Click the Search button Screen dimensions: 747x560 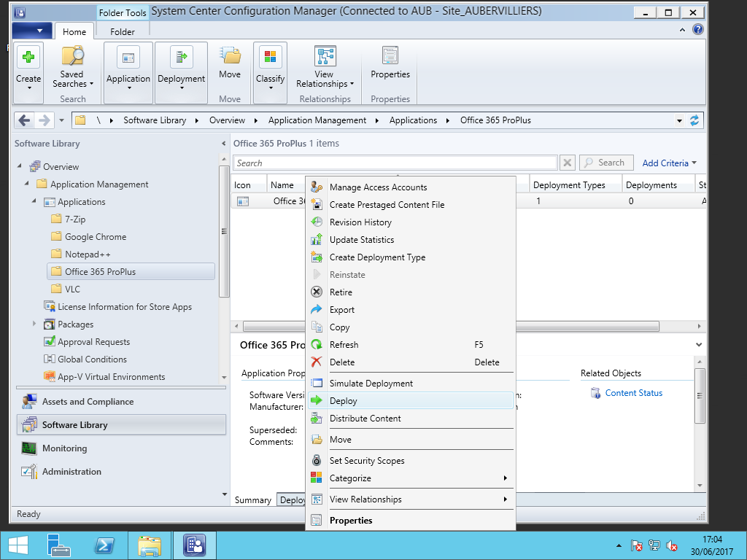tap(606, 163)
